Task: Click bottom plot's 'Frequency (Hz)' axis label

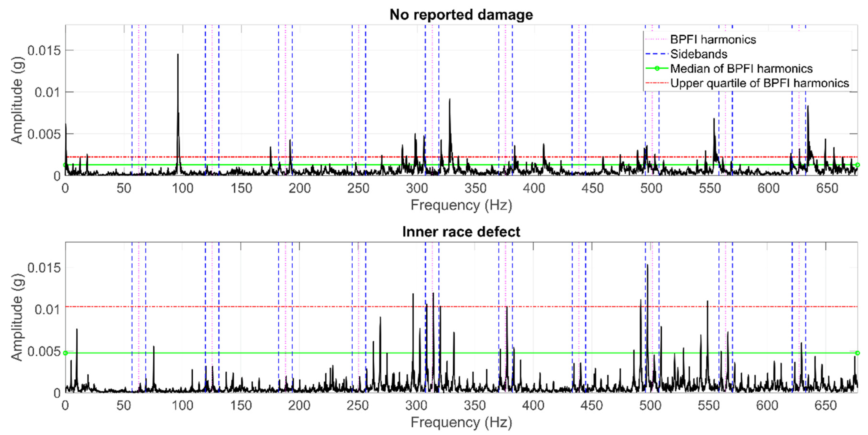Action: coord(461,422)
